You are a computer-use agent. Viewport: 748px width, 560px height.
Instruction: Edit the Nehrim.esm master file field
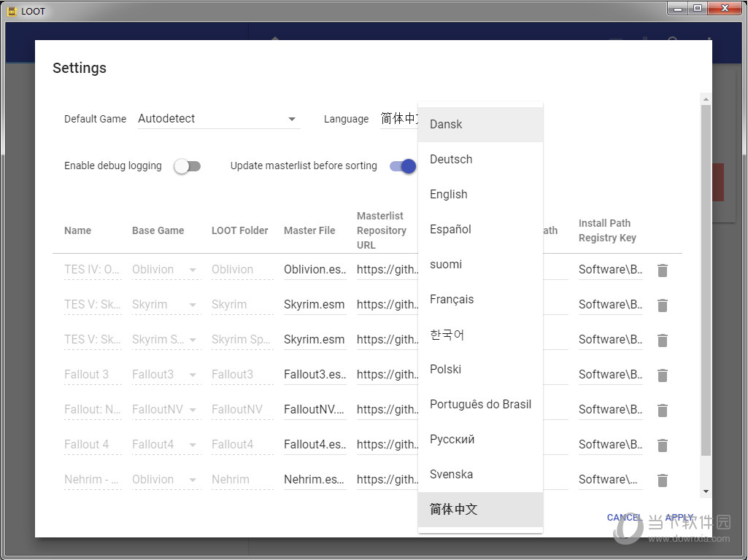[315, 480]
